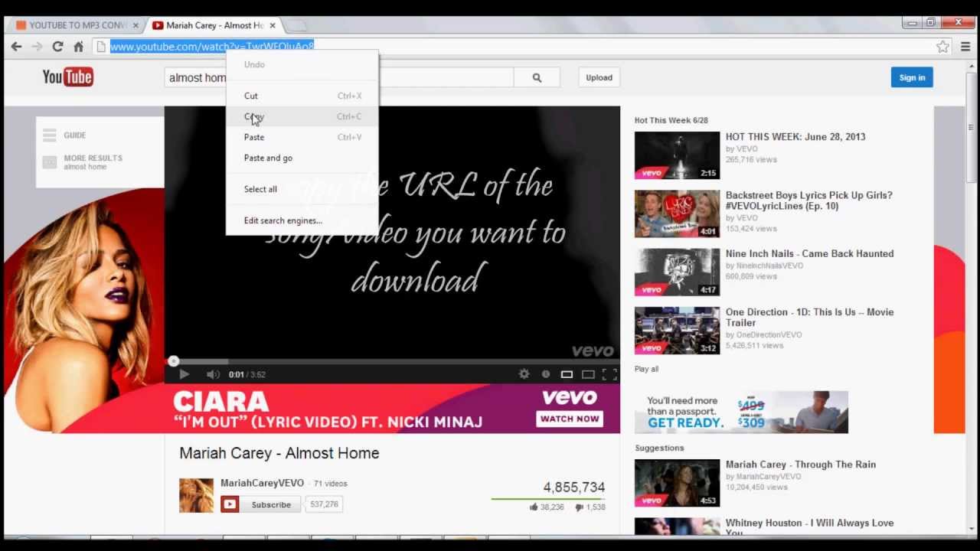Click the GET READY passport advertisement
The image size is (980, 551).
click(x=741, y=412)
